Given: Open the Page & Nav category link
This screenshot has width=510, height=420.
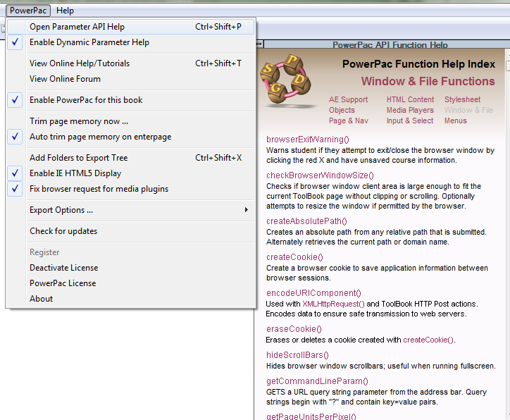Looking at the screenshot, I should point(349,121).
